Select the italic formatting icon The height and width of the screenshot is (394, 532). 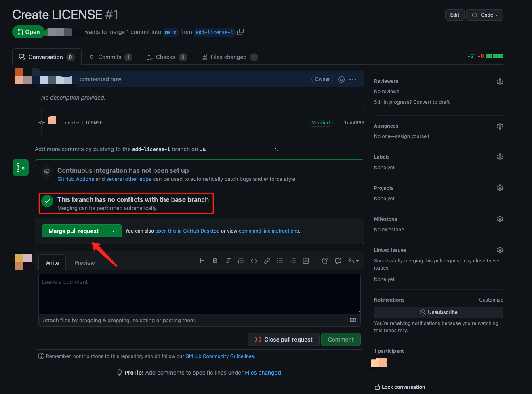(x=228, y=261)
